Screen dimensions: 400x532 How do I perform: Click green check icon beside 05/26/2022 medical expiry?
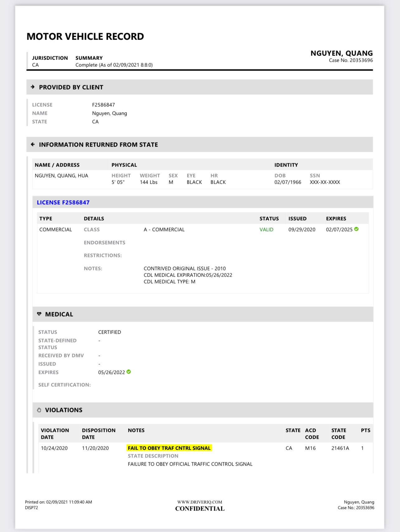click(129, 372)
